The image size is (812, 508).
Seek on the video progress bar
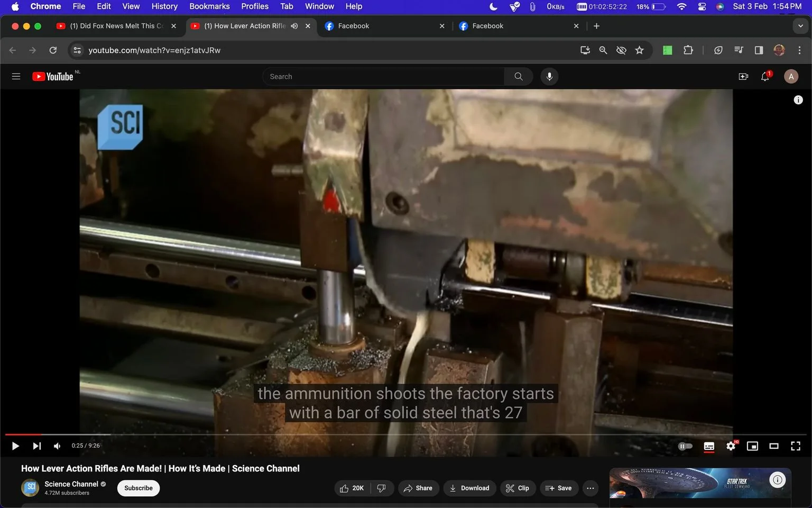pos(406,434)
